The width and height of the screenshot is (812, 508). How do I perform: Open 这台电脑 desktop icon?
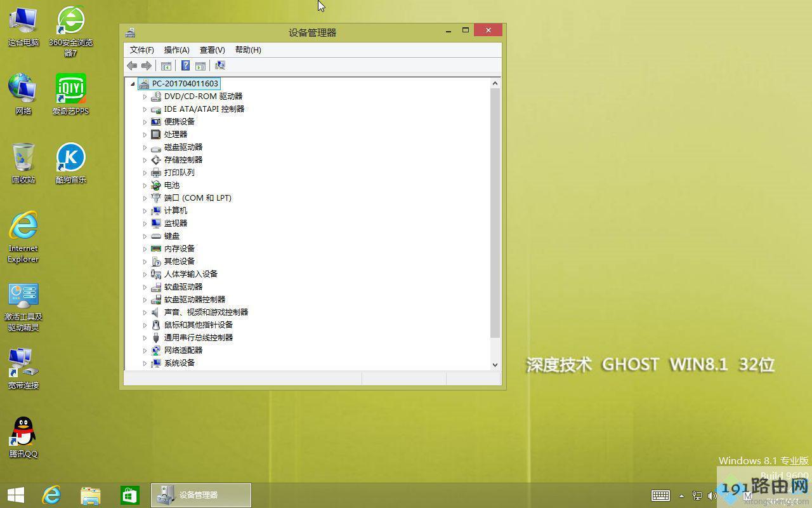[23, 27]
